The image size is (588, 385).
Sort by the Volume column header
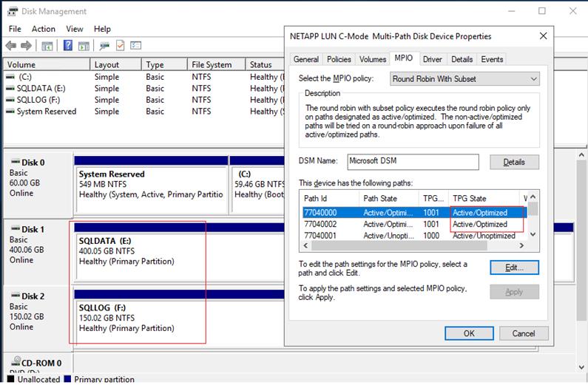coord(47,64)
